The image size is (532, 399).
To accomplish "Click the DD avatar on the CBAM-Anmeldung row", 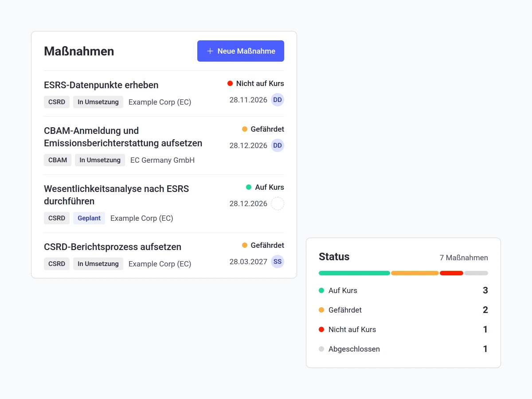I will (278, 145).
